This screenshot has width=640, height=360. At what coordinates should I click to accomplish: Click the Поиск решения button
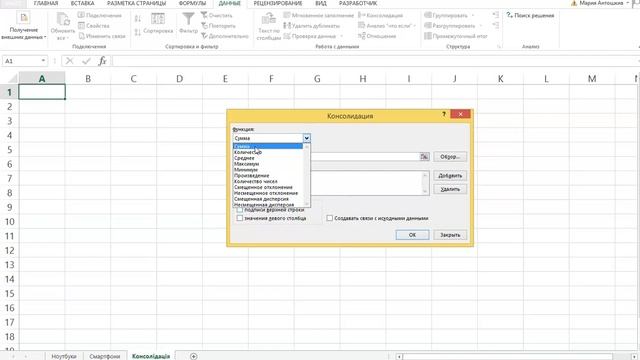coord(530,15)
